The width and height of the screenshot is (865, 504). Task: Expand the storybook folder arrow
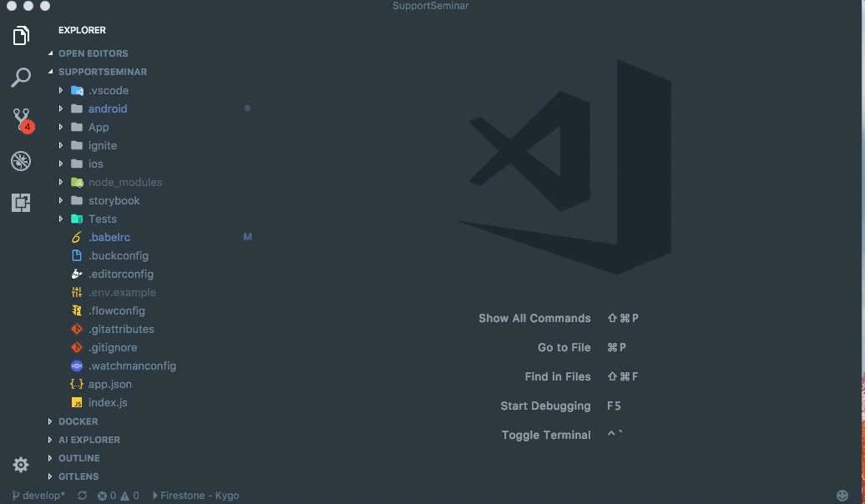coord(61,201)
